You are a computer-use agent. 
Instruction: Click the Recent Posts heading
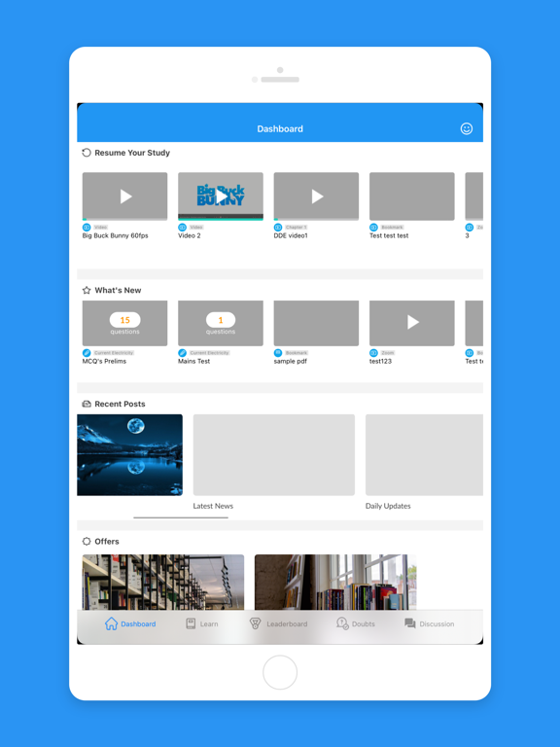click(120, 404)
